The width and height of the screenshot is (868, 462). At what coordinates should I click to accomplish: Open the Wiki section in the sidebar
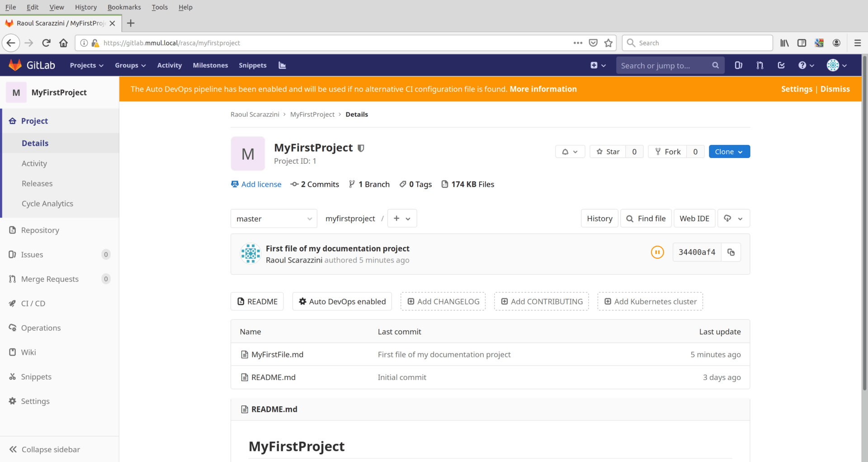pyautogui.click(x=28, y=352)
